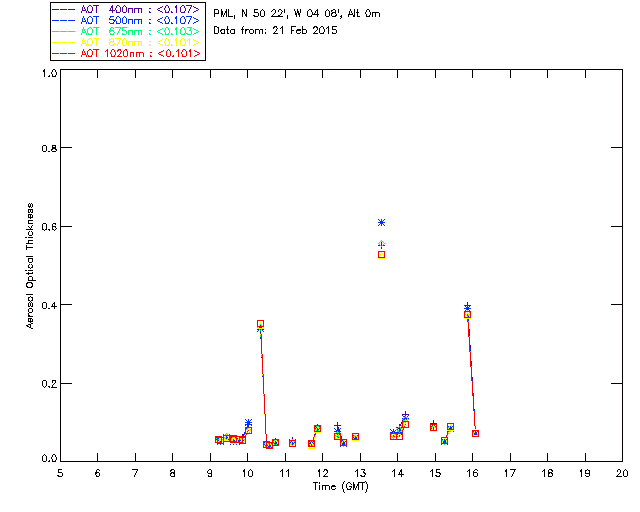Click the blue star marker at time 10

pyautogui.click(x=248, y=423)
